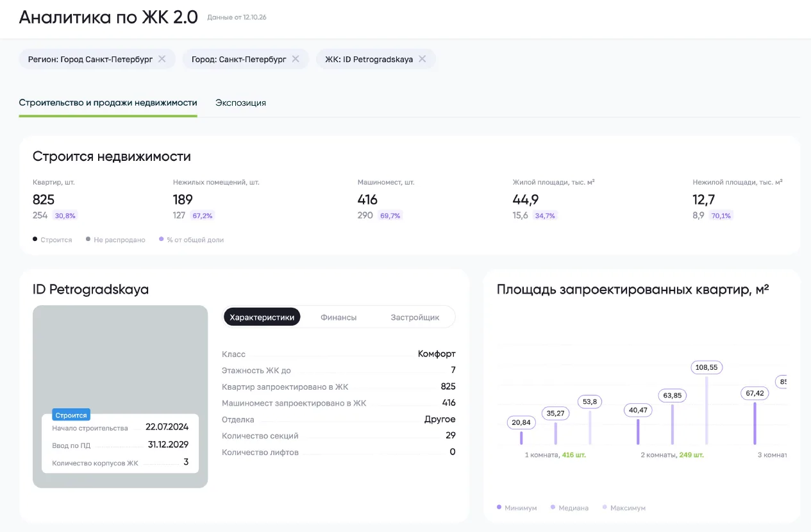
Task: Click the 69,7% parking share badge
Action: 390,216
